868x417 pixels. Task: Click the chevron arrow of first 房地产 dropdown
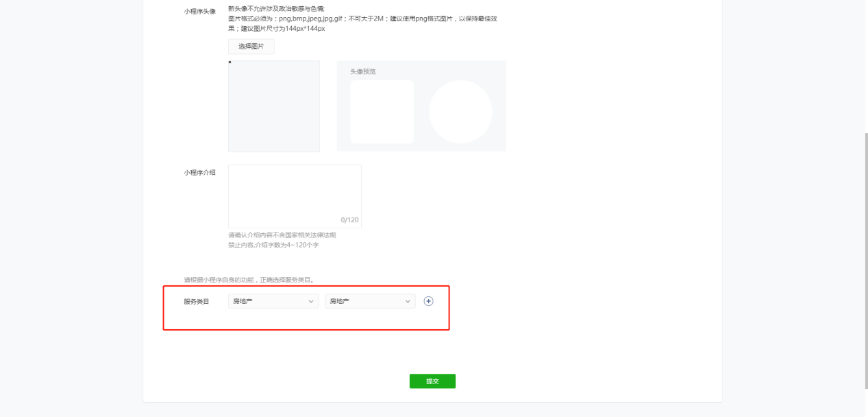pyautogui.click(x=311, y=301)
